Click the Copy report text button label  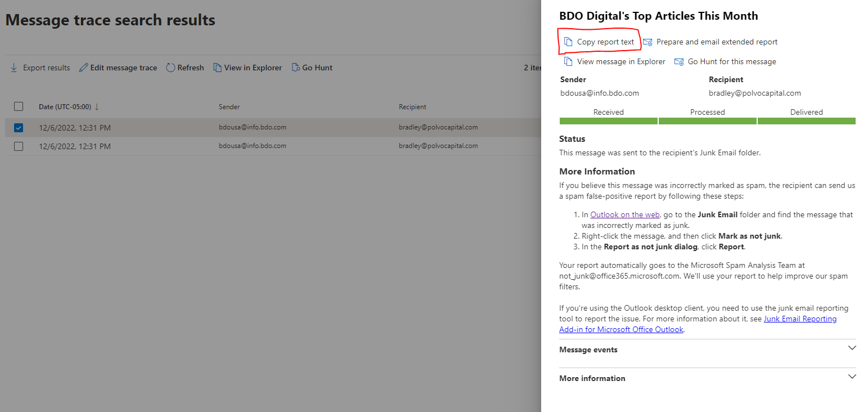point(605,42)
